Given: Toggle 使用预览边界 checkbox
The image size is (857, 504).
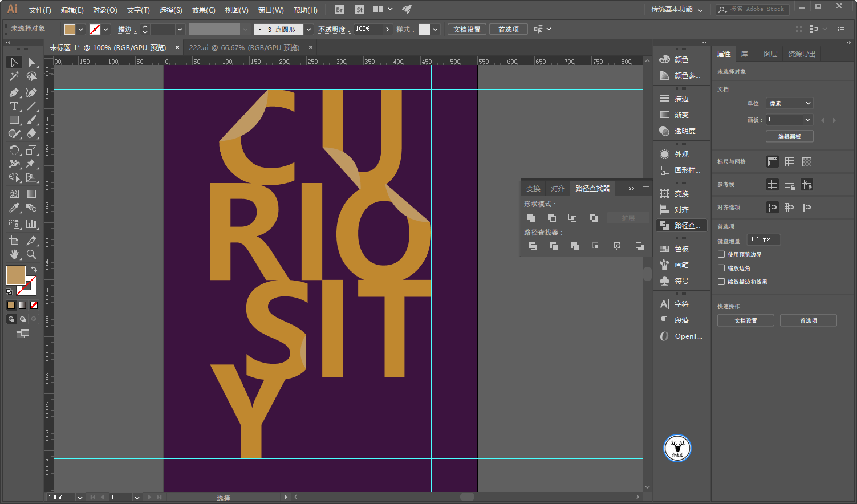Looking at the screenshot, I should 721,254.
